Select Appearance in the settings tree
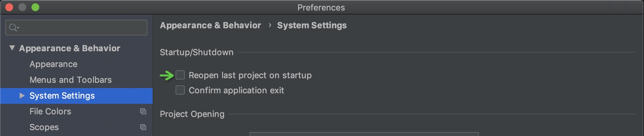The height and width of the screenshot is (136, 644). pos(53,64)
